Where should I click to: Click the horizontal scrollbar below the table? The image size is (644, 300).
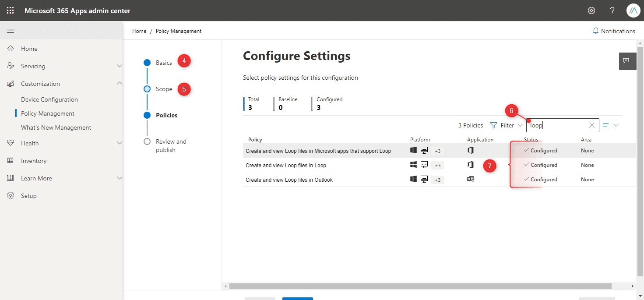point(420,286)
